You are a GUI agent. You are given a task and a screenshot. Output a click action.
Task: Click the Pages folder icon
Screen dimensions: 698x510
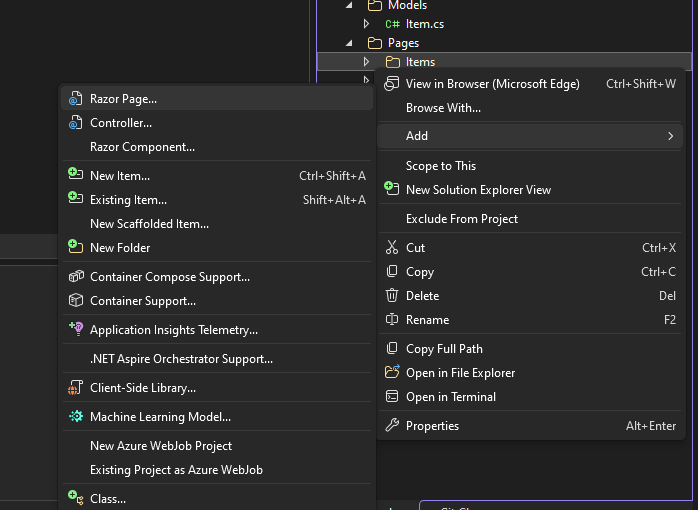tap(375, 43)
